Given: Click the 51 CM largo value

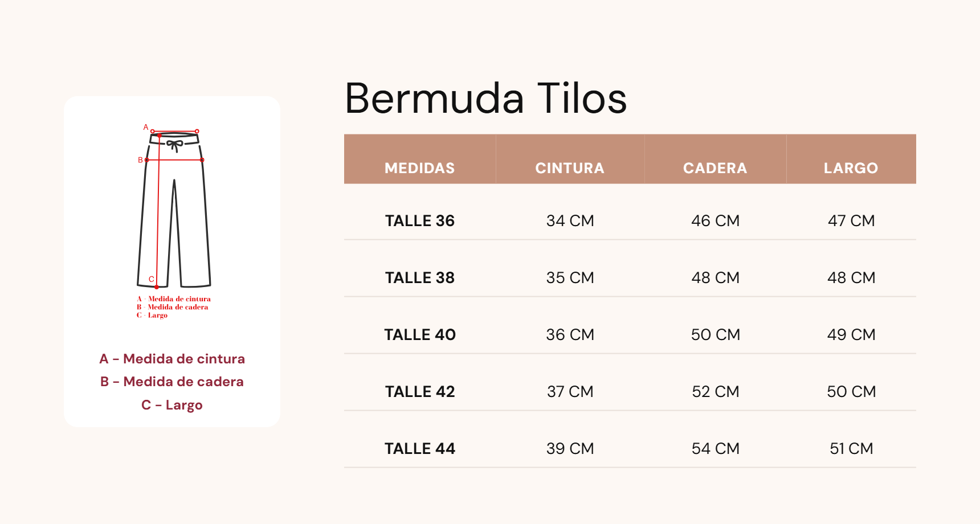Looking at the screenshot, I should (x=851, y=448).
